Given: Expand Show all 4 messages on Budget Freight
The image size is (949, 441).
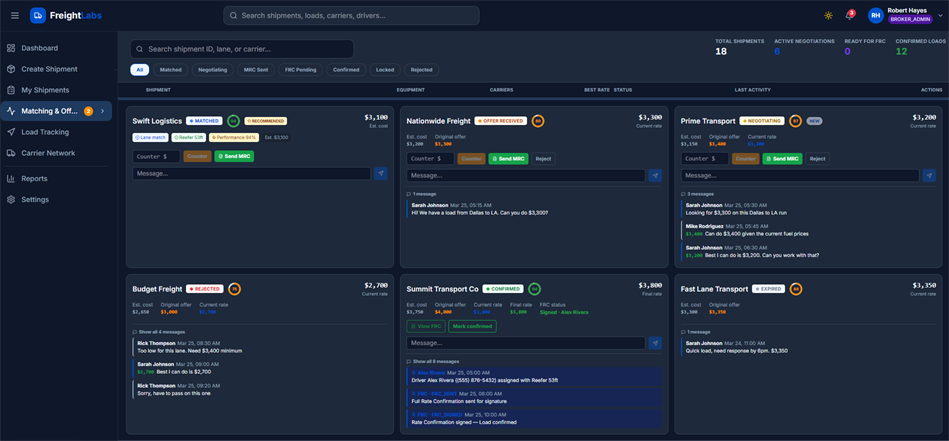Looking at the screenshot, I should 159,332.
